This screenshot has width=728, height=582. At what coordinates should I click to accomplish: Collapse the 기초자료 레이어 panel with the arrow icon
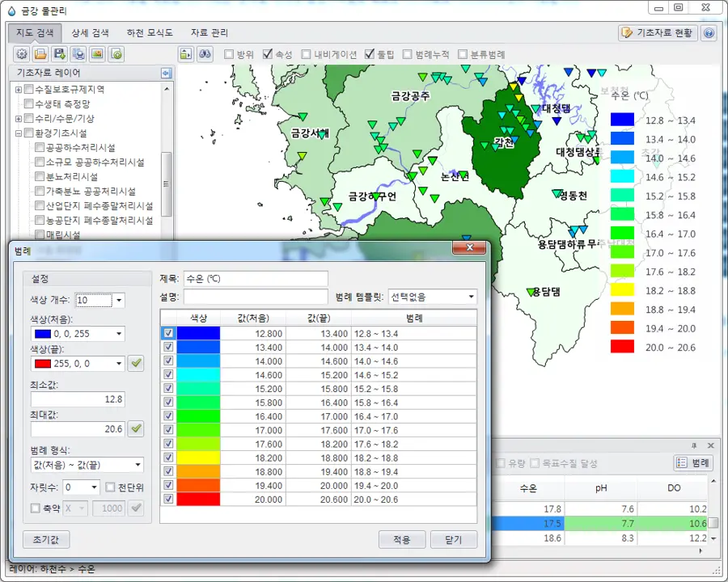[166, 73]
